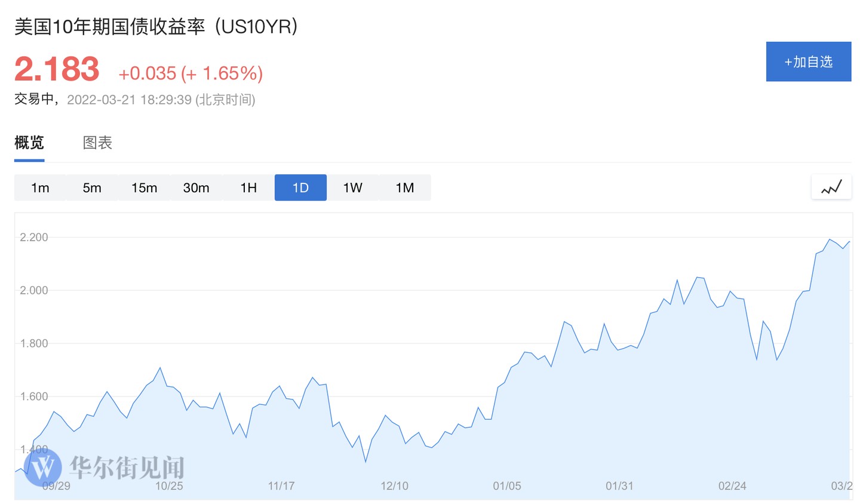Show the 1W weekly chart
Image resolution: width=860 pixels, height=504 pixels.
352,188
